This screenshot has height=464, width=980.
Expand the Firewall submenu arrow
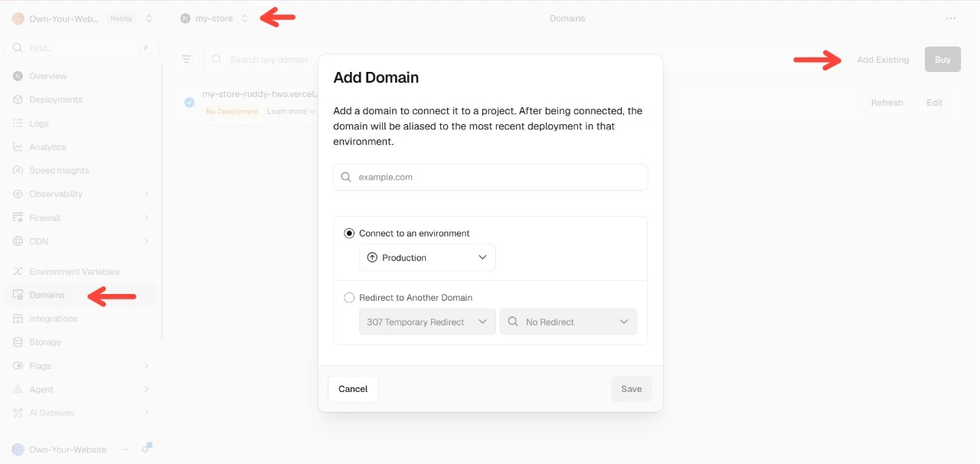point(146,218)
